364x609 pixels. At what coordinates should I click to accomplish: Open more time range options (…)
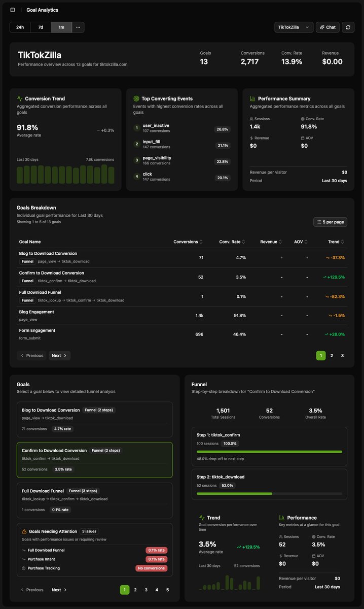click(x=78, y=27)
